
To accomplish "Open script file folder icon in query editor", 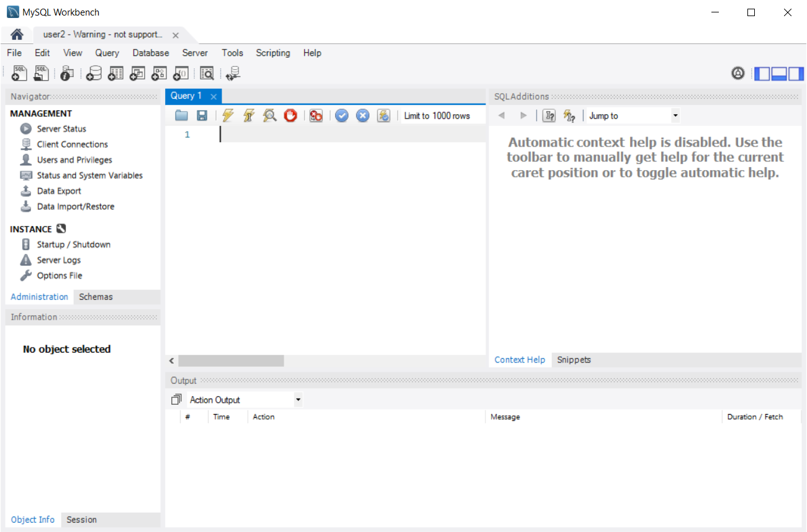I will pyautogui.click(x=181, y=115).
